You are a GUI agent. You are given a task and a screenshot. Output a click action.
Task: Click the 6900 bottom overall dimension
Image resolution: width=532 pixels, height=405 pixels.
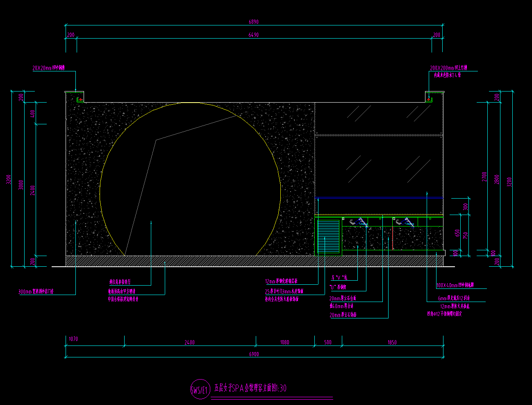[x=254, y=354]
